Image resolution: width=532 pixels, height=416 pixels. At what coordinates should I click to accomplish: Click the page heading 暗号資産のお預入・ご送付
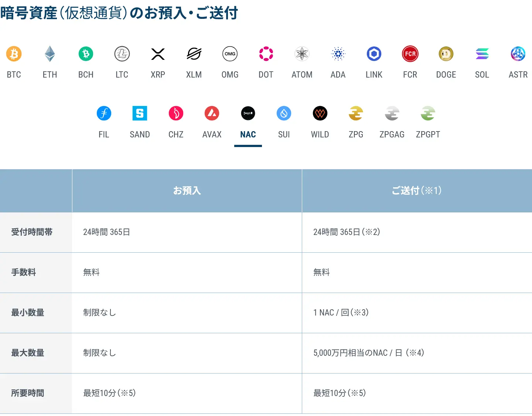pyautogui.click(x=119, y=13)
